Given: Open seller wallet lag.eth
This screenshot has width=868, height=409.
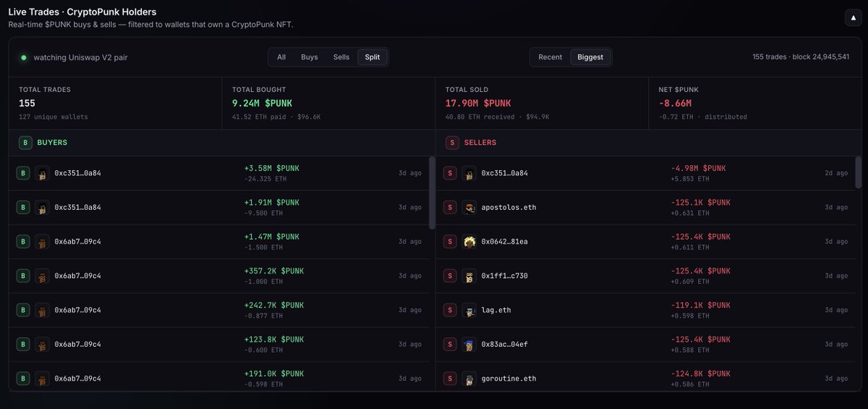Looking at the screenshot, I should coord(496,310).
